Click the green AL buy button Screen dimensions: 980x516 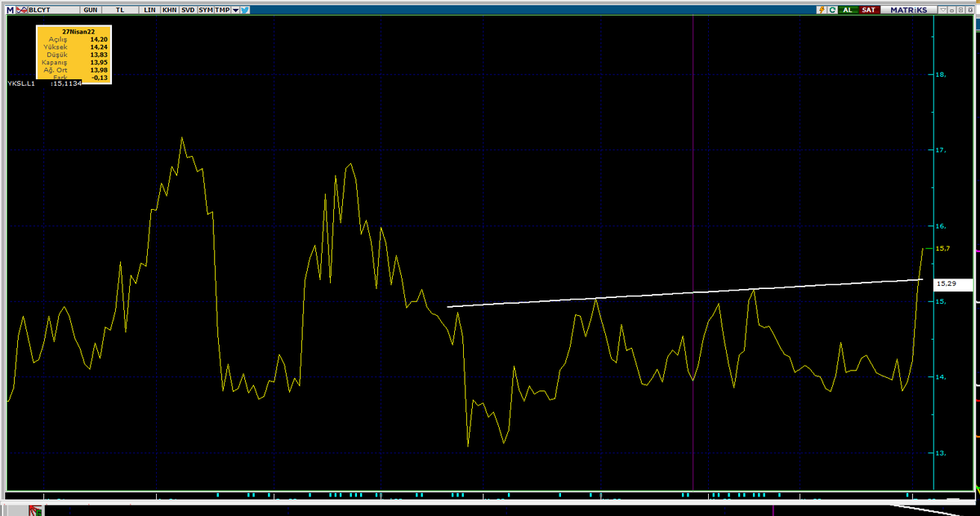pos(848,10)
